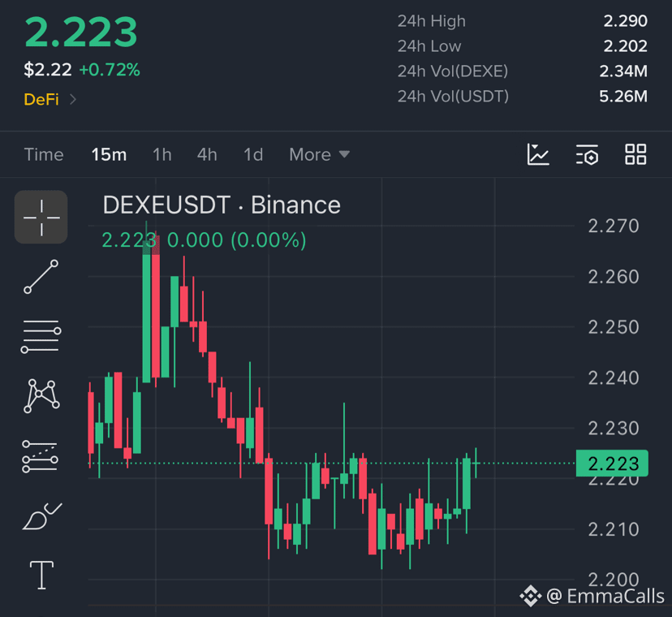
Task: Switch to the Time line view
Action: point(44,154)
